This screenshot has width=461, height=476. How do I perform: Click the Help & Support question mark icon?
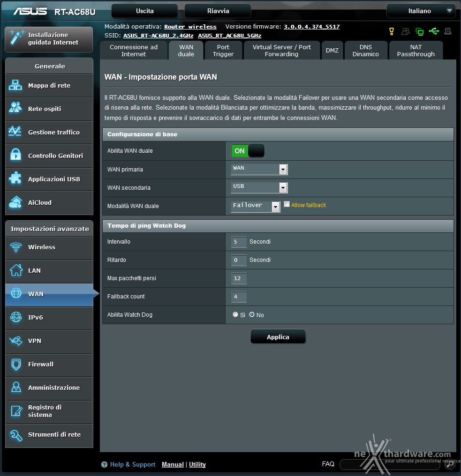tap(104, 464)
